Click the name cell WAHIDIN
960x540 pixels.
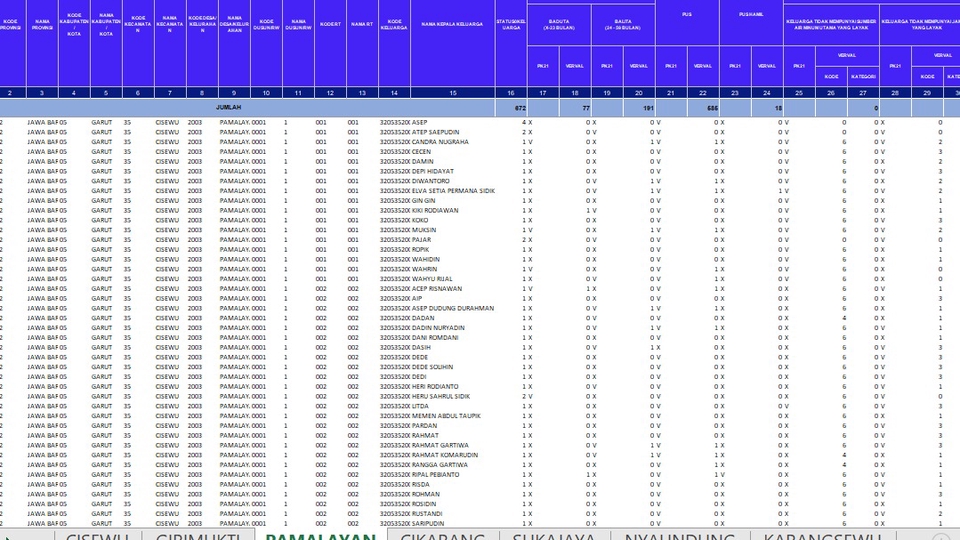[426, 260]
